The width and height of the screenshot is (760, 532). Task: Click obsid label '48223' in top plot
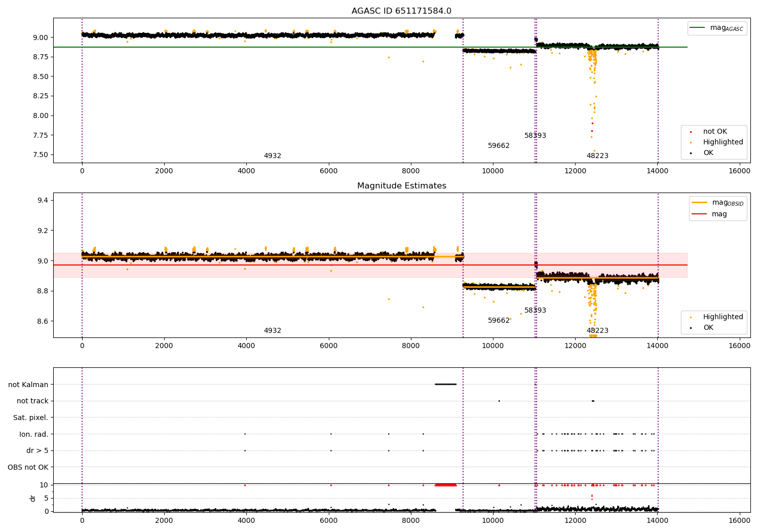pyautogui.click(x=597, y=156)
